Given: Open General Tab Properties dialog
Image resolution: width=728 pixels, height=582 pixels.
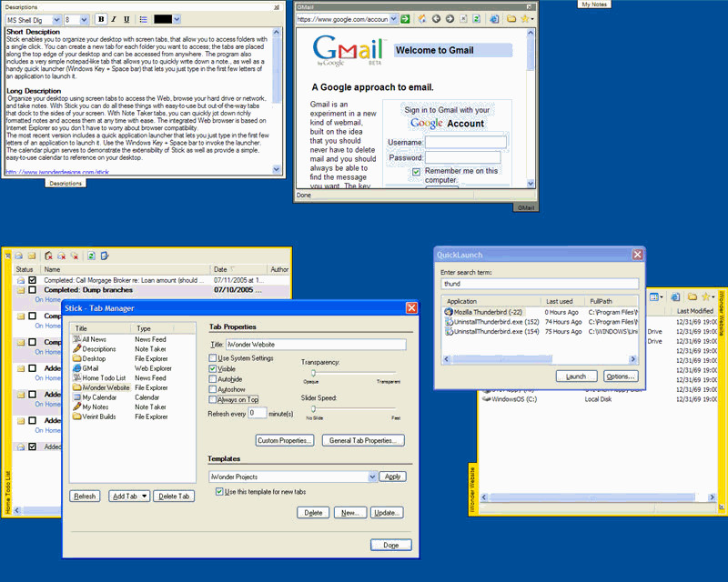Looking at the screenshot, I should pyautogui.click(x=363, y=440).
